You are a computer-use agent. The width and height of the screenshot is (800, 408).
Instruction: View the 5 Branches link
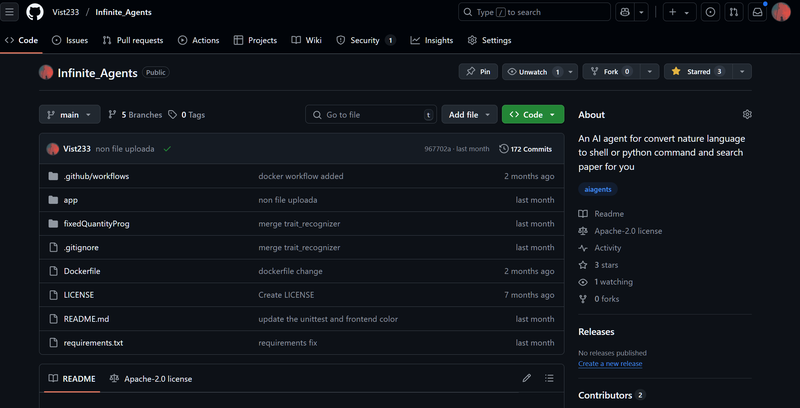[135, 115]
